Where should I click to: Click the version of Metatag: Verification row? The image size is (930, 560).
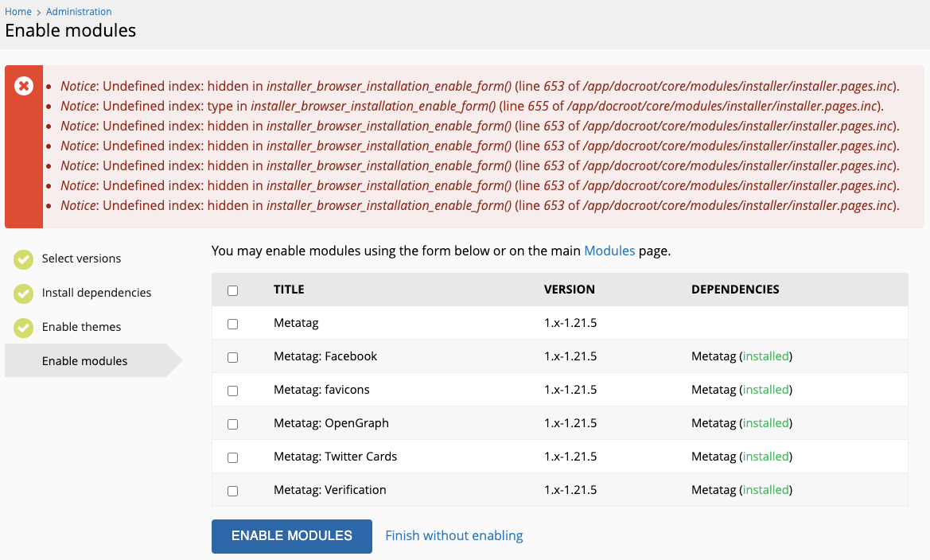coord(570,490)
